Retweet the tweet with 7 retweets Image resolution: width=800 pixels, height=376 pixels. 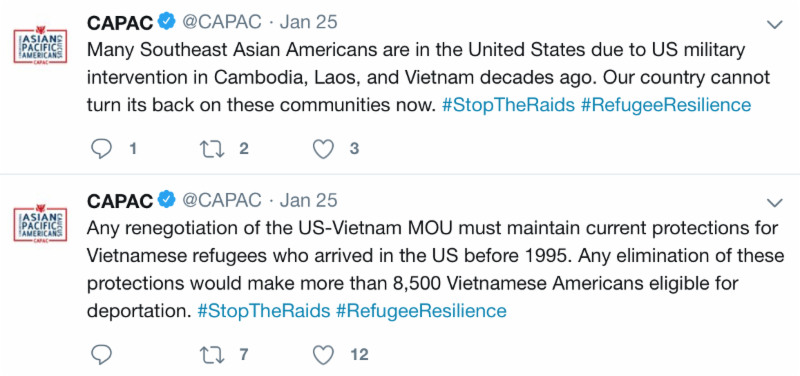pyautogui.click(x=212, y=355)
